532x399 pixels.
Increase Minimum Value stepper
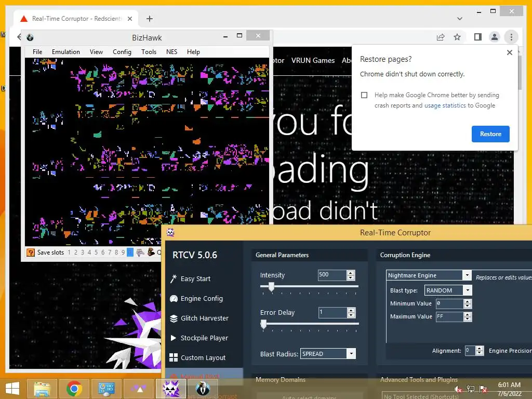468,301
